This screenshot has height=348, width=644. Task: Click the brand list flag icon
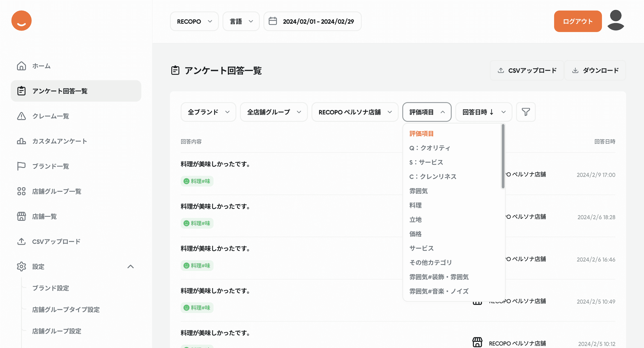[21, 166]
